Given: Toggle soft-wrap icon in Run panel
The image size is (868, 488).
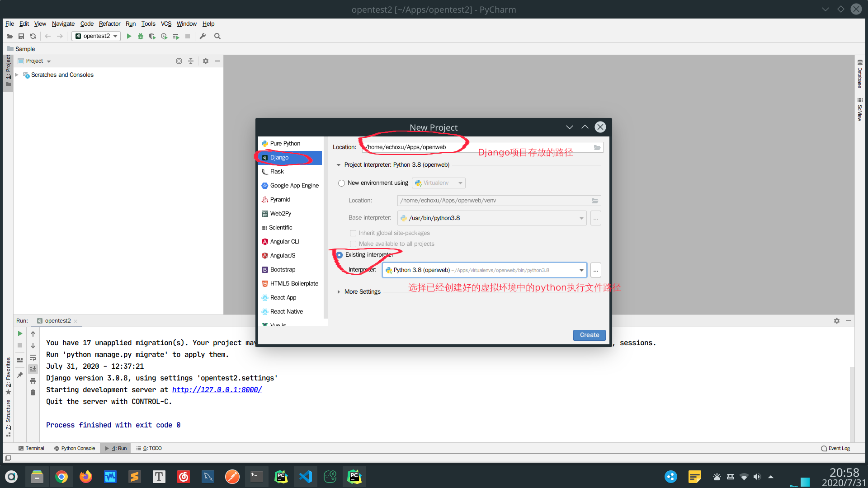Looking at the screenshot, I should tap(33, 357).
